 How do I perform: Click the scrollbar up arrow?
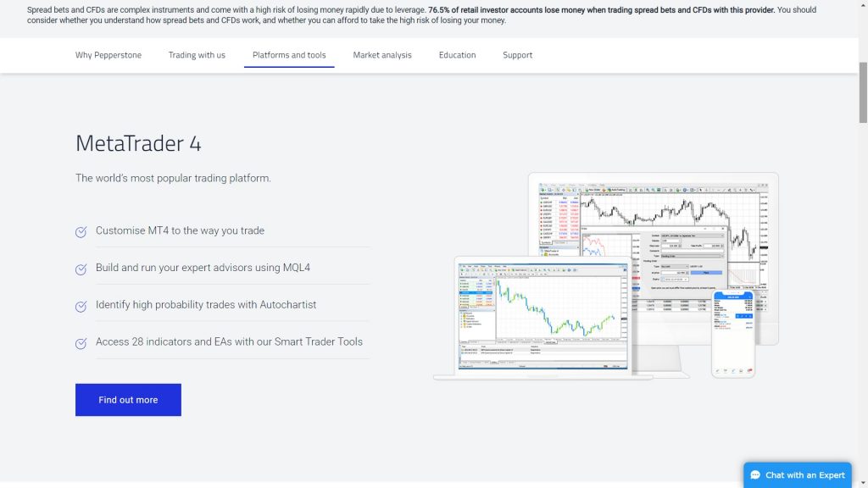click(863, 5)
